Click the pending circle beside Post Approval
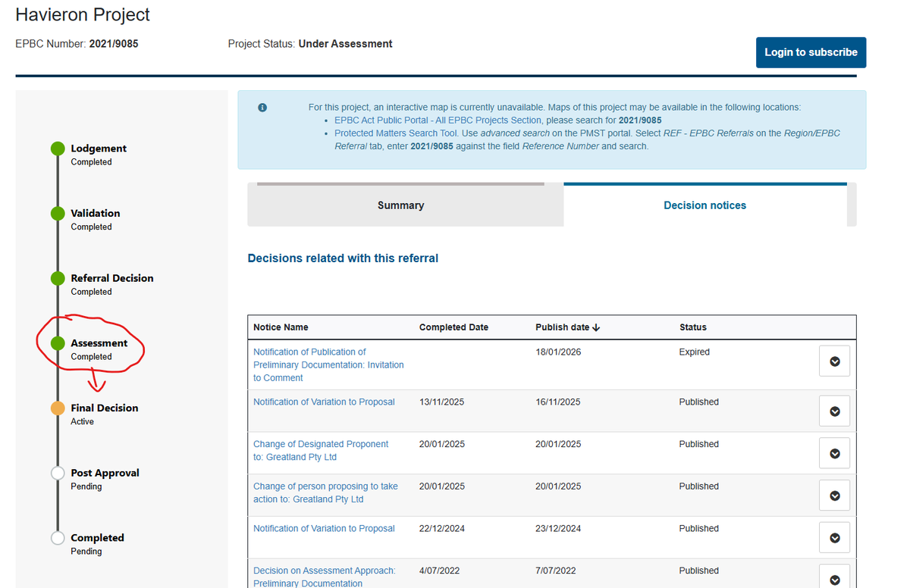Image resolution: width=910 pixels, height=588 pixels. (x=58, y=472)
